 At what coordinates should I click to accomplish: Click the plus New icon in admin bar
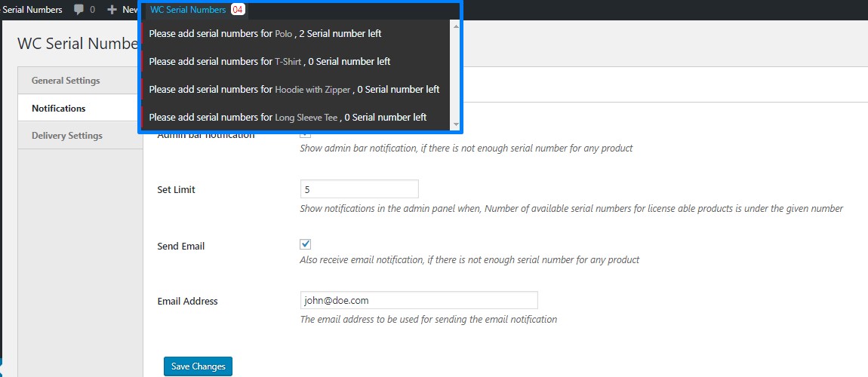(112, 10)
